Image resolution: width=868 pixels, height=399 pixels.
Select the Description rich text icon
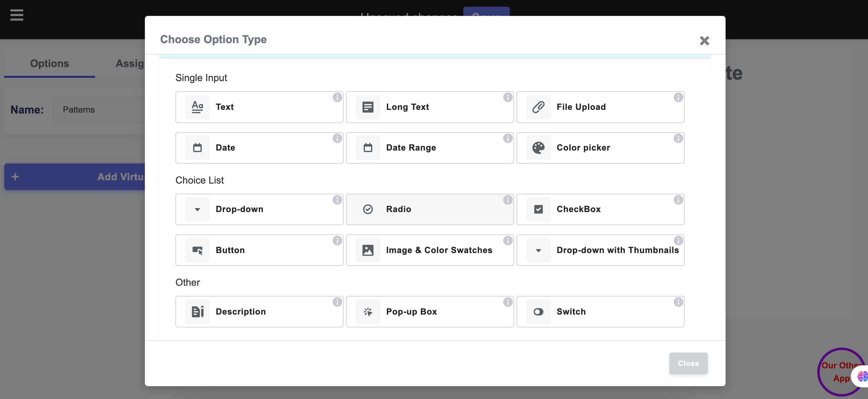pos(197,312)
